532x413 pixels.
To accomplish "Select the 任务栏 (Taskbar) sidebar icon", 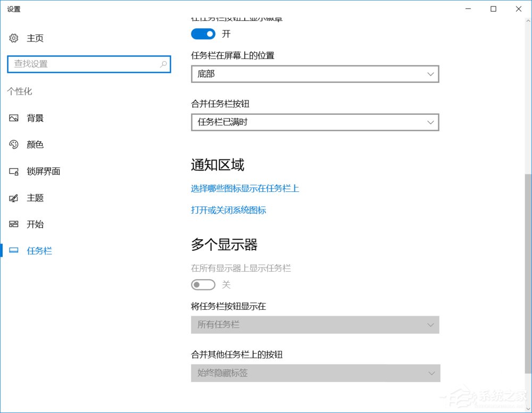I will 14,250.
